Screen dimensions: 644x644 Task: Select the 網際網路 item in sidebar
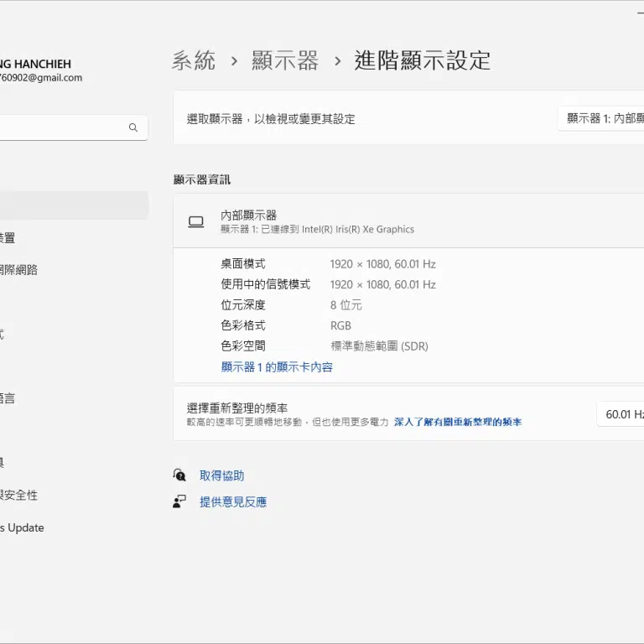[x=18, y=270]
